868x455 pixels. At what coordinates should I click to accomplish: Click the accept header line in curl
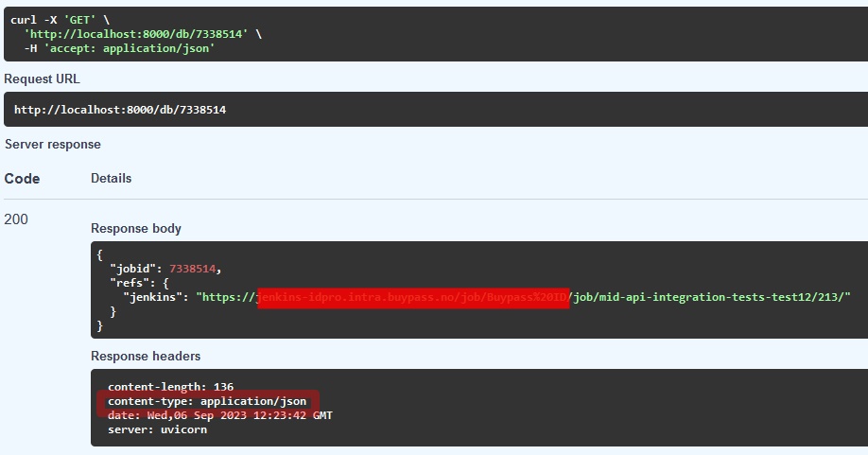pyautogui.click(x=120, y=47)
